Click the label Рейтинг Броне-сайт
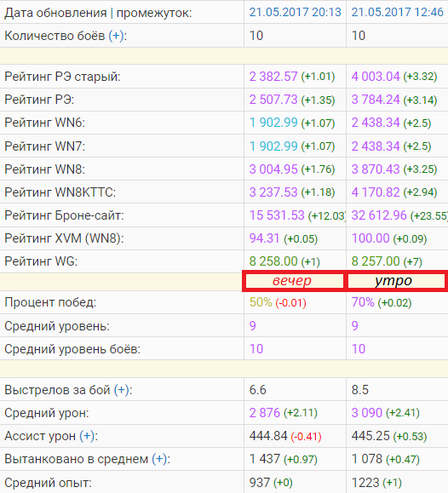The width and height of the screenshot is (448, 493). (64, 215)
